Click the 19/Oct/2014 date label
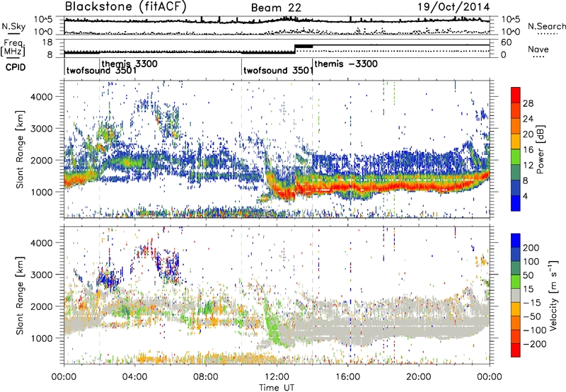 (454, 7)
